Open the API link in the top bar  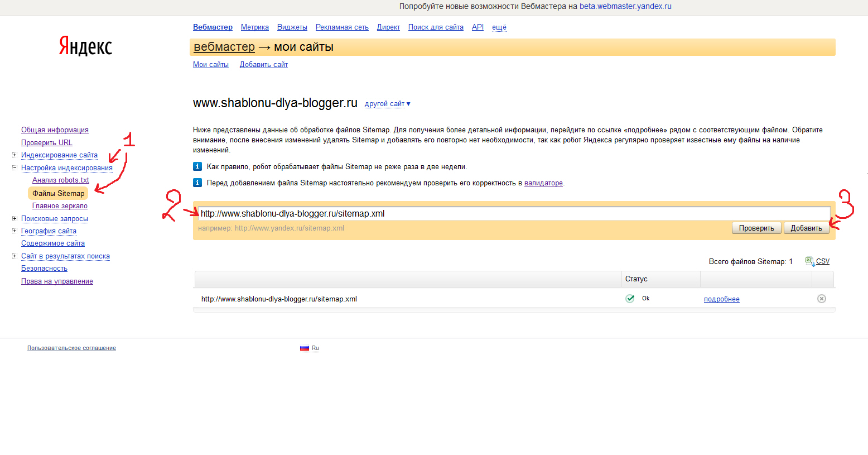478,27
